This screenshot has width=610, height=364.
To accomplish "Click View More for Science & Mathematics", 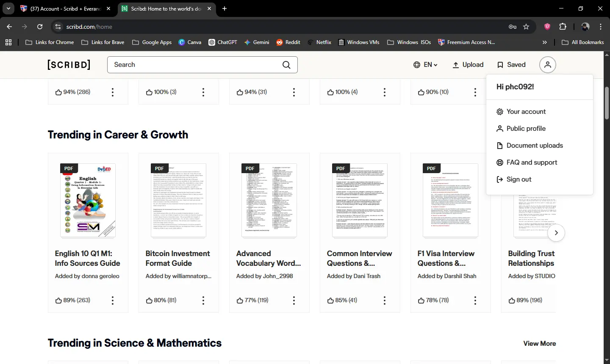I will (540, 344).
